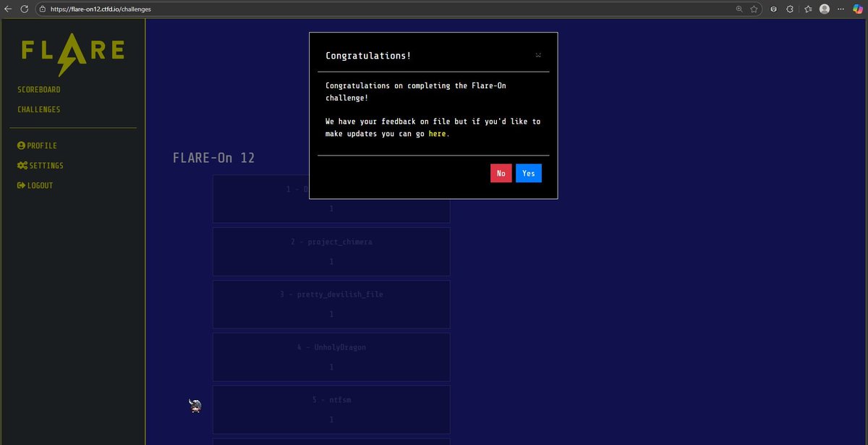Click the 'Congratulations!' dialog title
Viewport: 868px width, 445px height.
coord(368,56)
